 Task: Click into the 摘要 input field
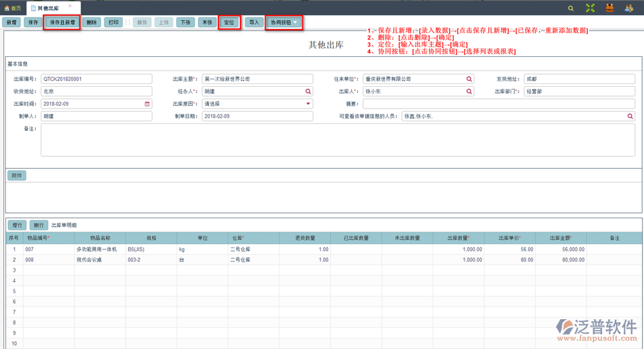click(x=498, y=104)
